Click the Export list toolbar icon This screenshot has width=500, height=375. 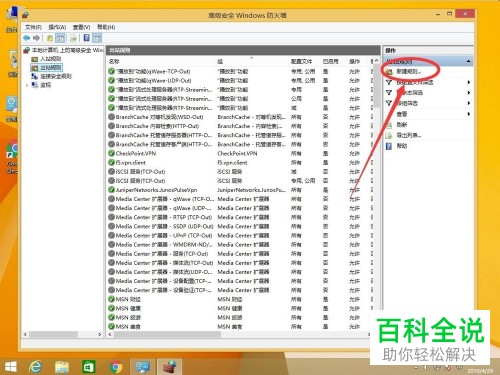point(73,38)
